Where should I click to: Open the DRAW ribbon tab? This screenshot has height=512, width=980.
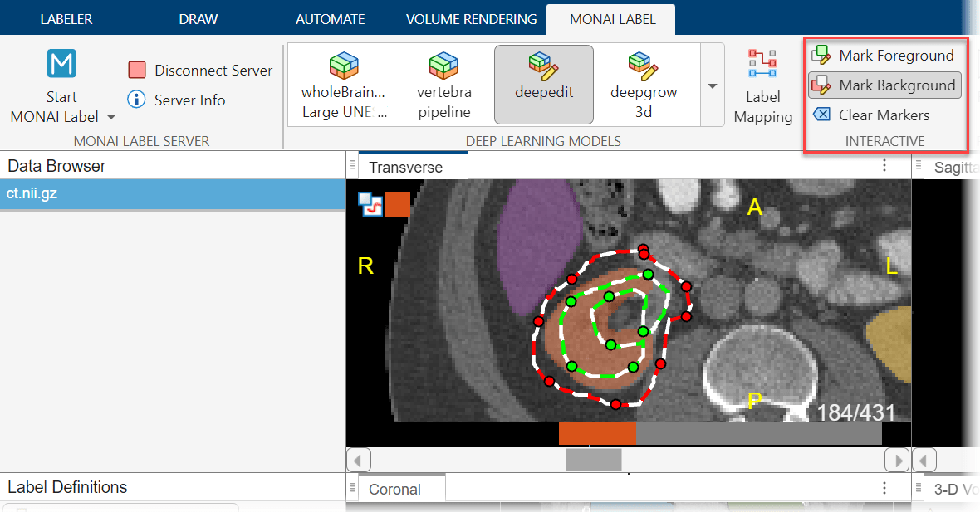click(198, 17)
